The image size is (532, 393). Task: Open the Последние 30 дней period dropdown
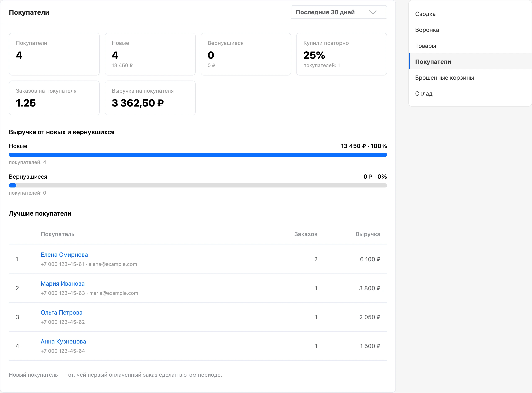point(339,12)
